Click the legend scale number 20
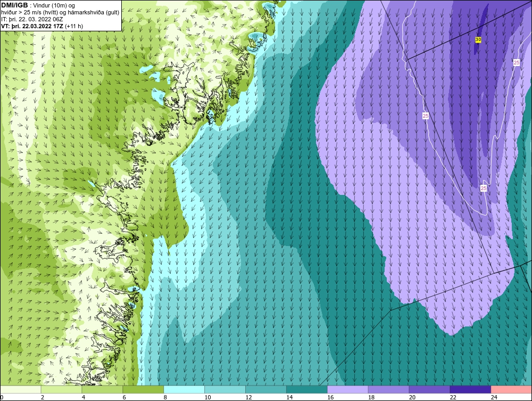The image size is (532, 401). (412, 397)
